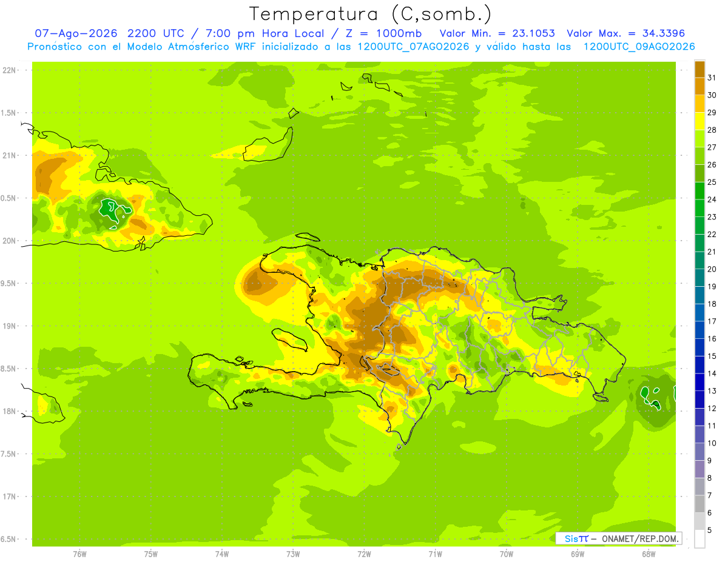Click the '75W' longitude axis label
This screenshot has height=562, width=728.
pyautogui.click(x=151, y=554)
